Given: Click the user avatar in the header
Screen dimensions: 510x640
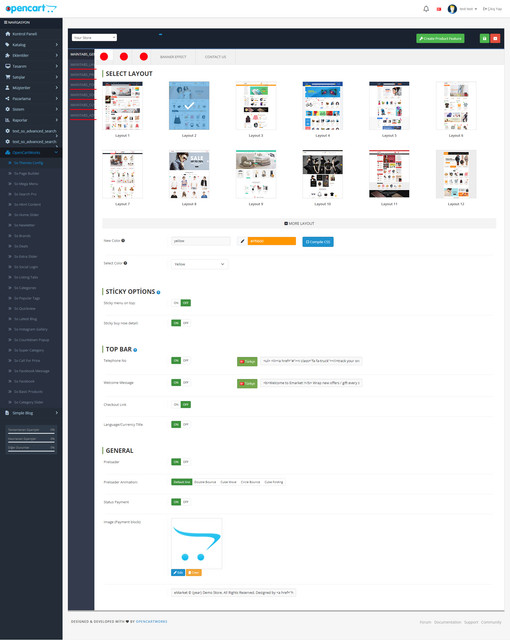Looking at the screenshot, I should 452,9.
